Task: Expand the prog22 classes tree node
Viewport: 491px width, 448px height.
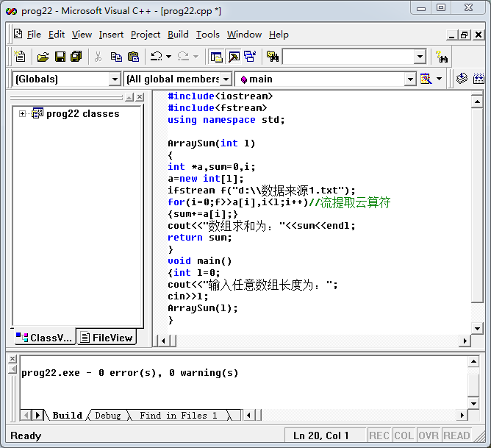Action: pos(22,113)
